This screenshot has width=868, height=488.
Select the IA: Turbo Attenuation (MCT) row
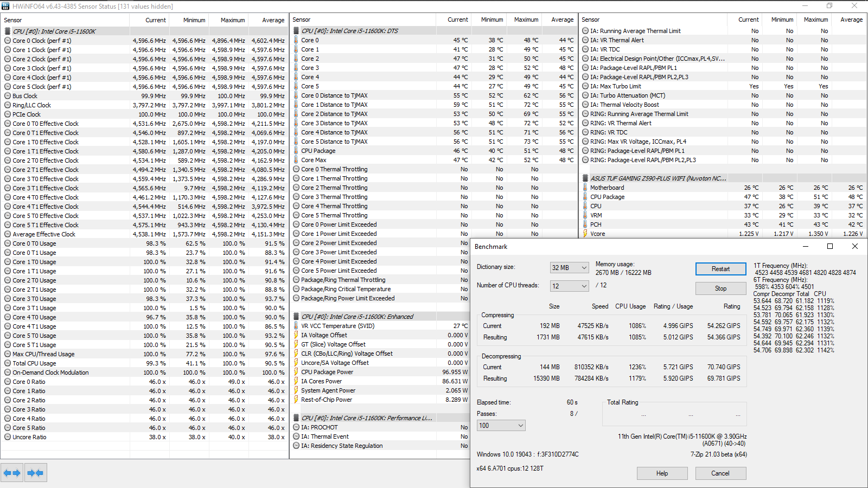tap(723, 95)
